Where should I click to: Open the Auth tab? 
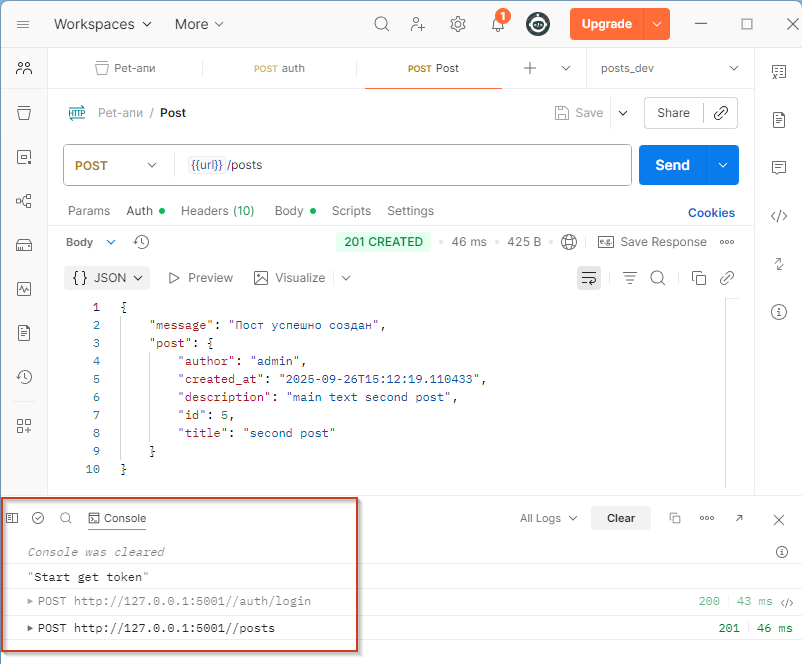click(145, 211)
